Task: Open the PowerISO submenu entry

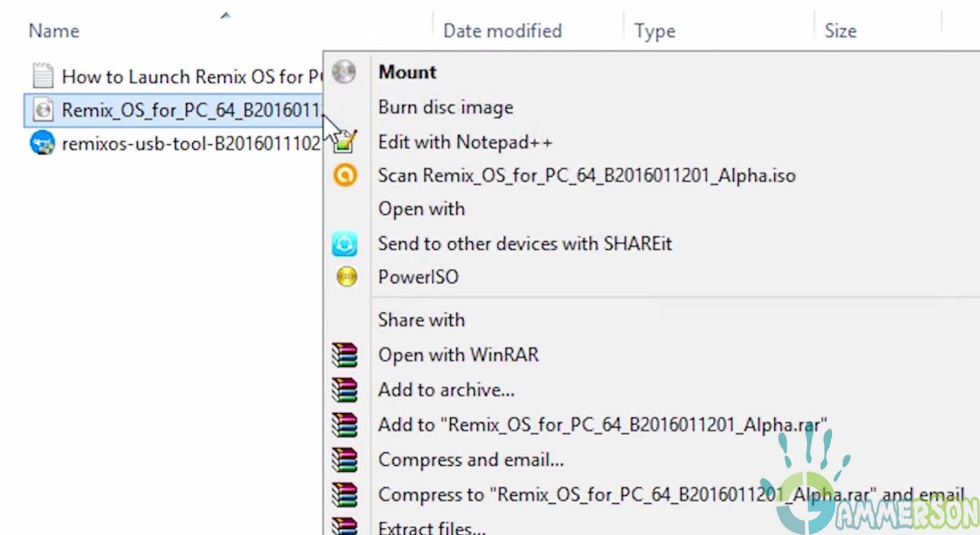Action: (418, 277)
